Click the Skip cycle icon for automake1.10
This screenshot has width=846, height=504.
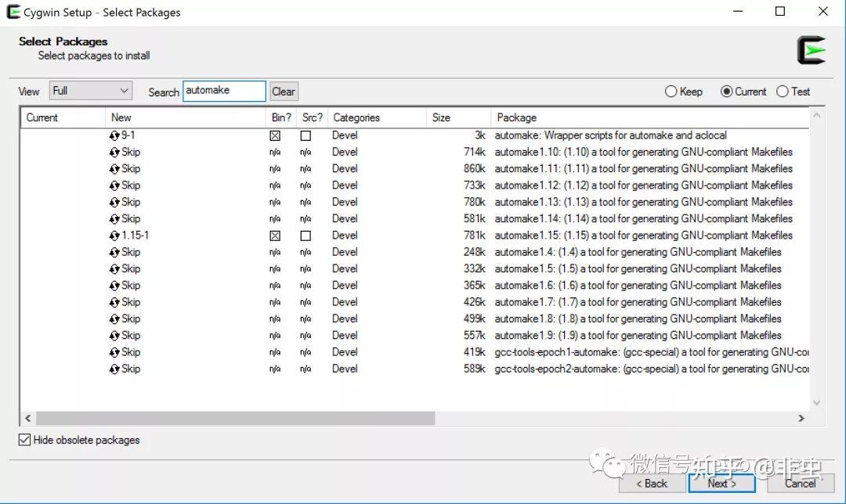[x=114, y=153]
